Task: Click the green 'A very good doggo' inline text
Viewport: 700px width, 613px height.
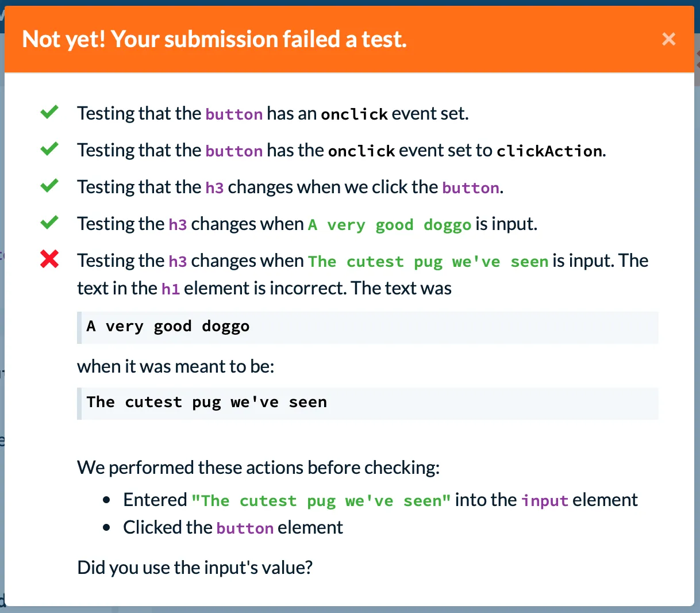Action: (x=390, y=225)
